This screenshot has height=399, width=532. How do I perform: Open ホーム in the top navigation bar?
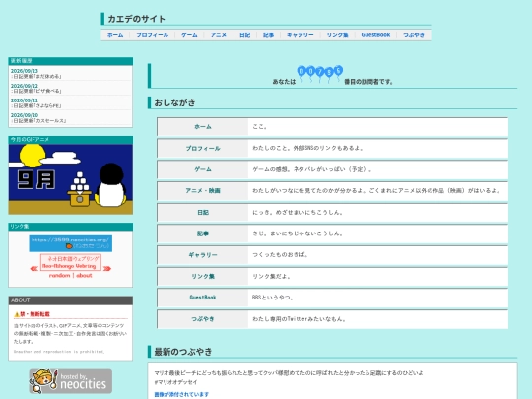click(115, 35)
